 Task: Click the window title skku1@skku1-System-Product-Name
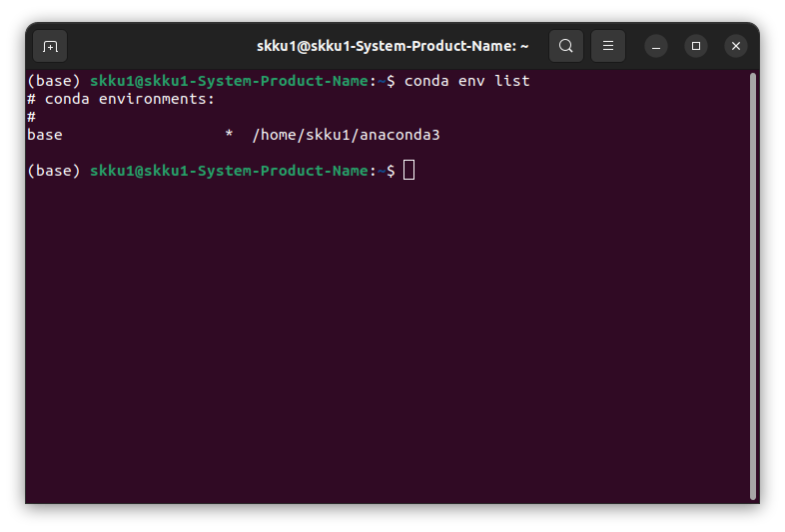tap(392, 46)
